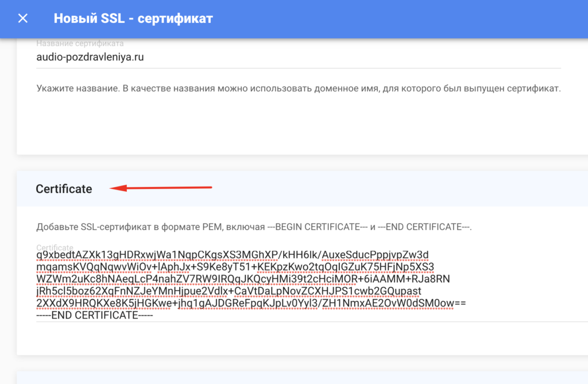
Task: Click the 'Новый SSL - сертификат' header title
Action: [133, 18]
